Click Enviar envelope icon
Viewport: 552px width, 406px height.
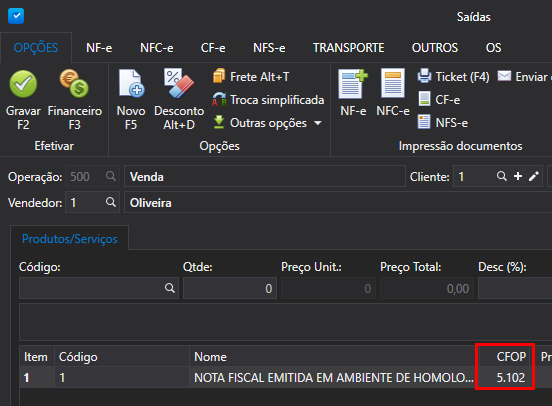(504, 76)
